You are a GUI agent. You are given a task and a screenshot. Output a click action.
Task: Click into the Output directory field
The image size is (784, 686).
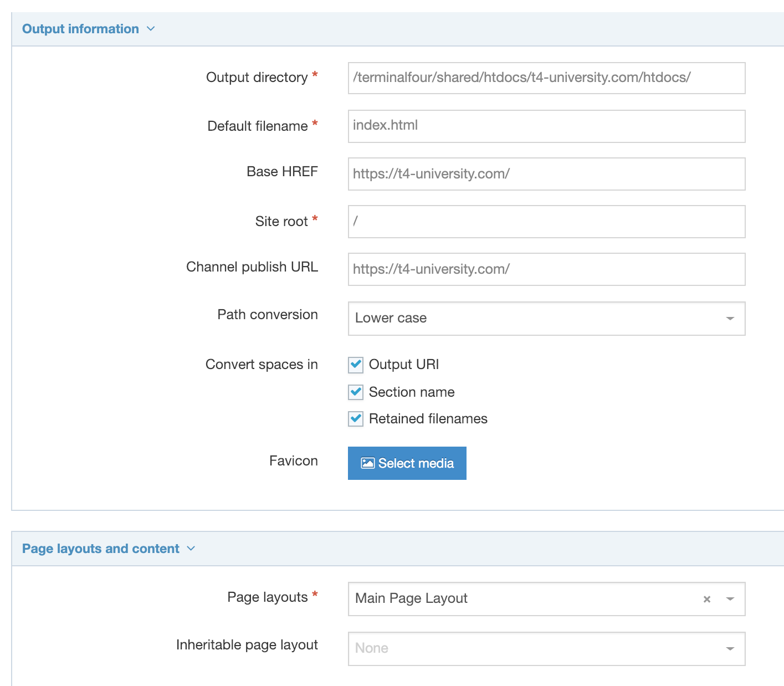(546, 78)
